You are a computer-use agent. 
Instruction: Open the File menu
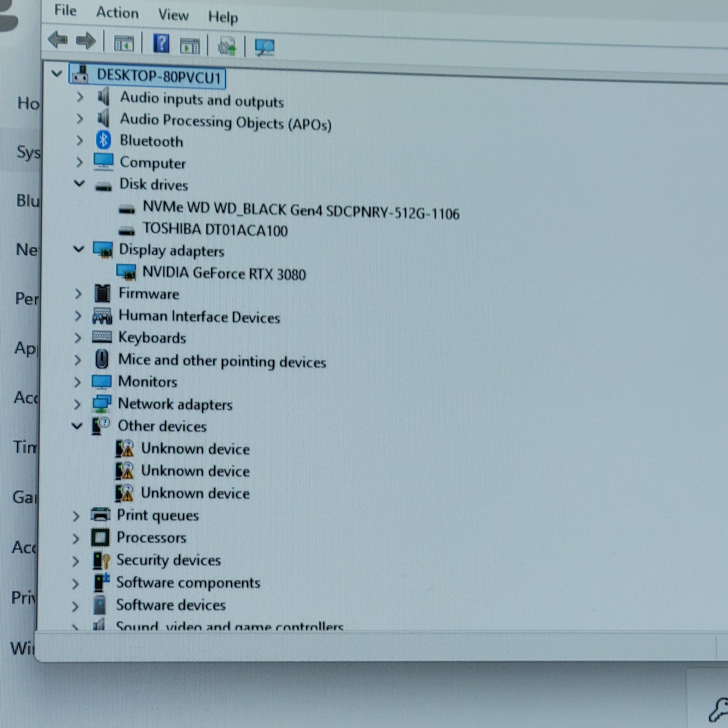[65, 10]
